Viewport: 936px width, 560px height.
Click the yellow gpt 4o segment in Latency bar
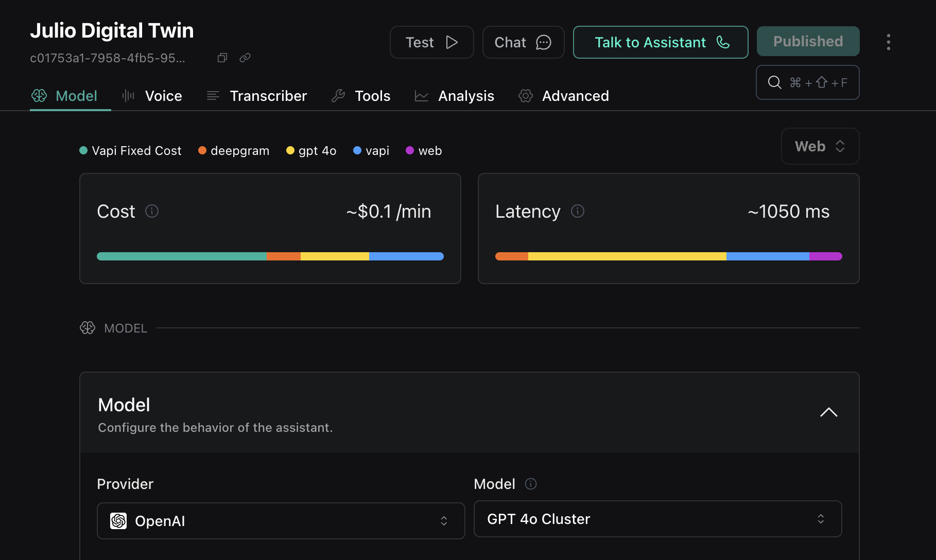[x=627, y=256]
